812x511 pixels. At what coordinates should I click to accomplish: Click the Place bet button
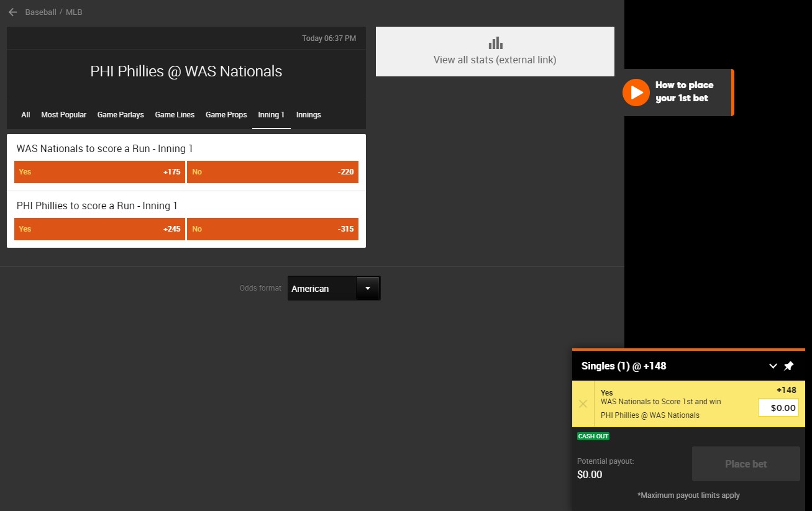pos(746,464)
